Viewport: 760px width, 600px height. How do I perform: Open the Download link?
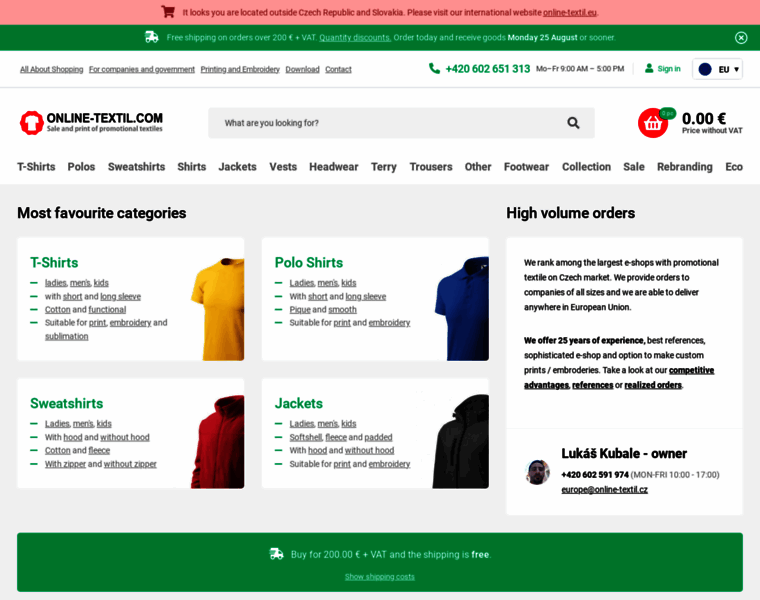pos(302,69)
